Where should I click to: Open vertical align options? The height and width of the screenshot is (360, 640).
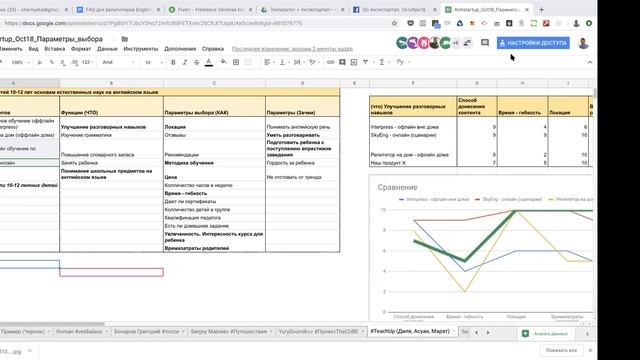pos(283,62)
